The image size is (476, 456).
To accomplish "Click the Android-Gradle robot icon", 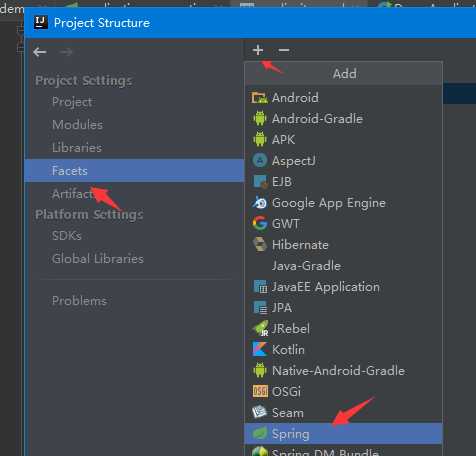I will 260,118.
